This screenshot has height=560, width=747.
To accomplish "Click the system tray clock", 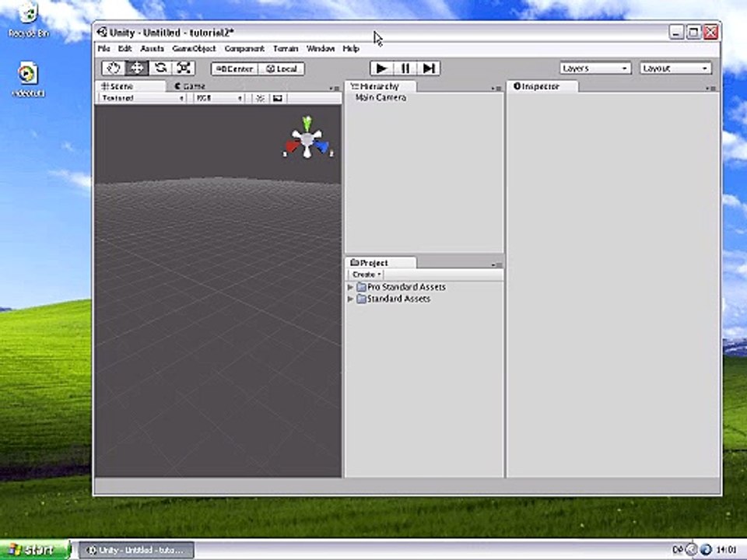I will tap(727, 550).
